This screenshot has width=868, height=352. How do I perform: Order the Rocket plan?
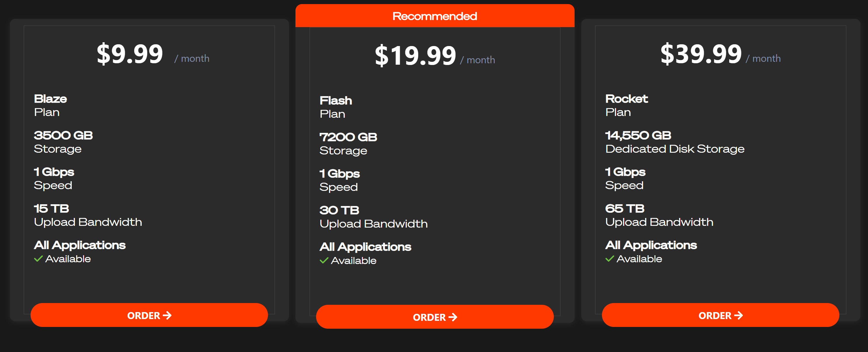(720, 315)
